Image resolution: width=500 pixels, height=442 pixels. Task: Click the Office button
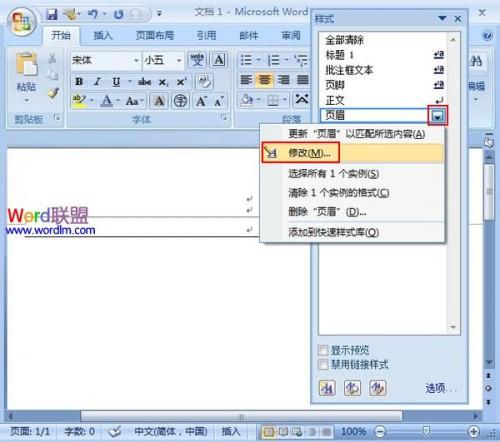[x=22, y=22]
